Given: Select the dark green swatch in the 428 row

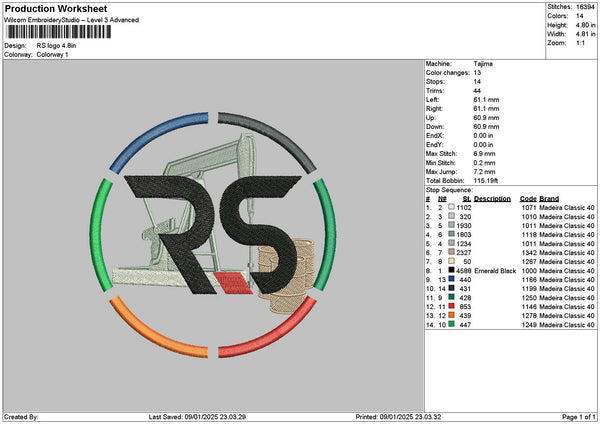Looking at the screenshot, I should point(452,297).
